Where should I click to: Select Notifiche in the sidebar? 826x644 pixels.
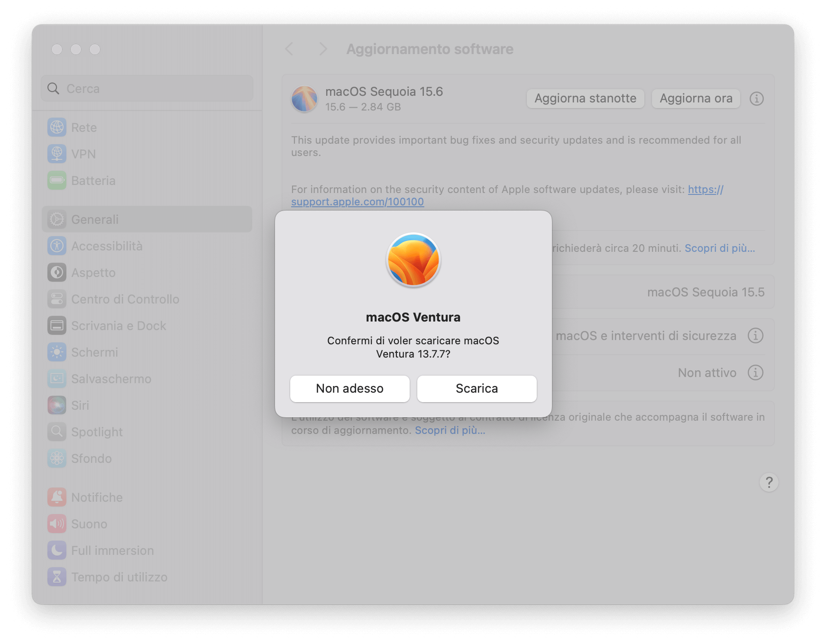click(x=147, y=497)
